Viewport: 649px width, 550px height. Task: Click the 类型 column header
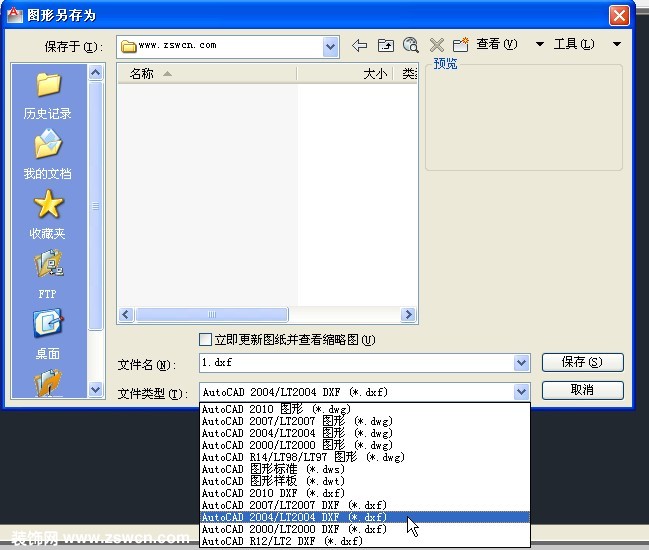(405, 74)
